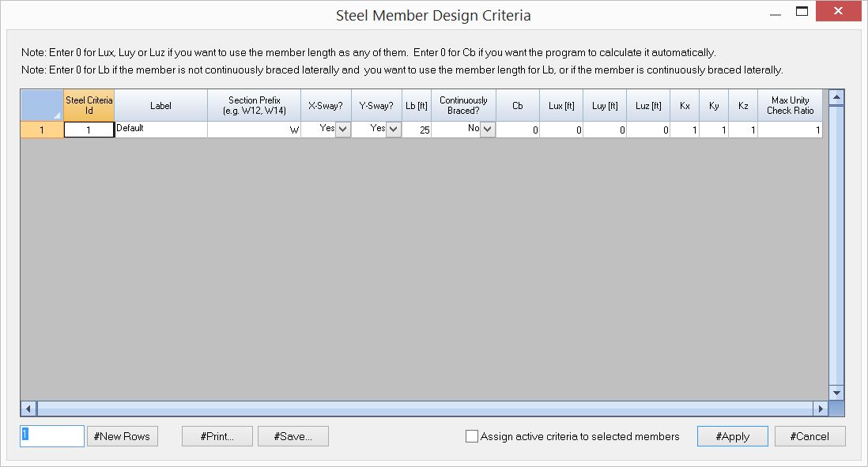This screenshot has width=868, height=467.
Task: Click the down arrow on vertical scrollbar
Action: point(836,393)
